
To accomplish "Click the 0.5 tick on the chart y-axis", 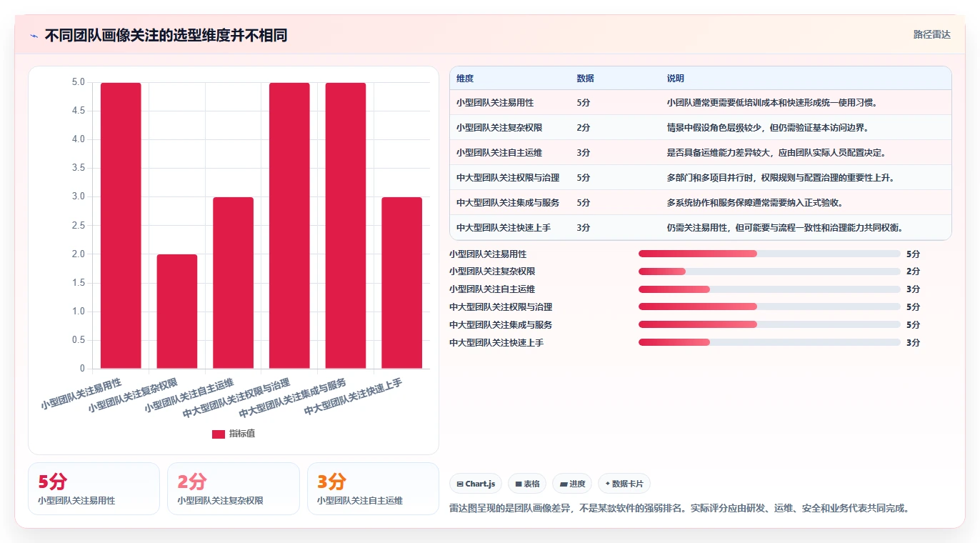I will tap(78, 340).
